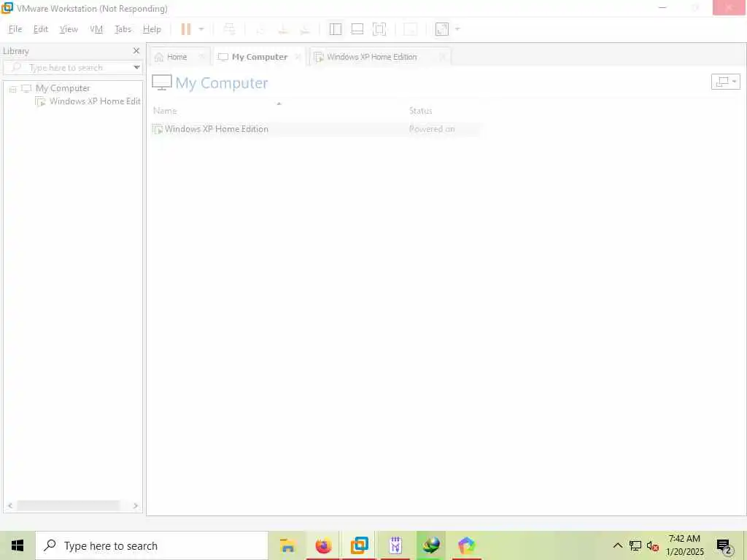
Task: Open Firefox from the taskbar
Action: point(323,545)
